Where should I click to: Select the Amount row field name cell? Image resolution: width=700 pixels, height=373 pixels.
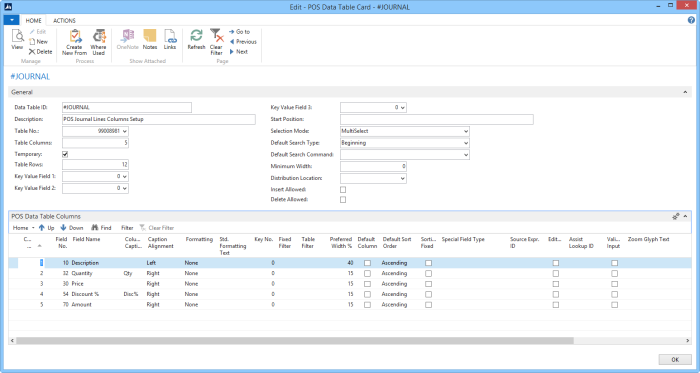click(x=81, y=305)
